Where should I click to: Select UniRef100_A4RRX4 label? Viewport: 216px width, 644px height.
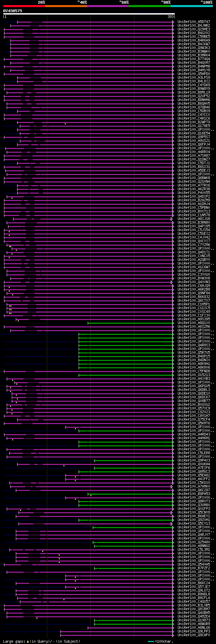[194, 152]
